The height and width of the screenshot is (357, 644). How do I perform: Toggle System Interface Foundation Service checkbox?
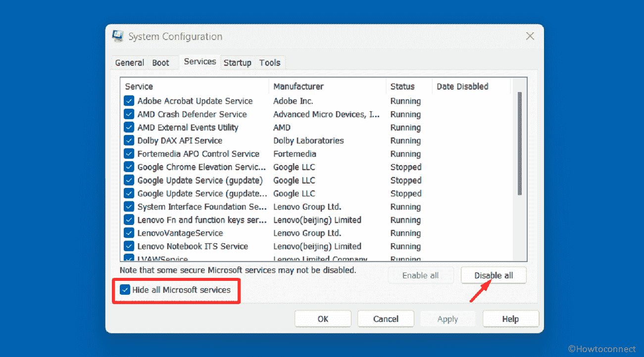tap(129, 207)
